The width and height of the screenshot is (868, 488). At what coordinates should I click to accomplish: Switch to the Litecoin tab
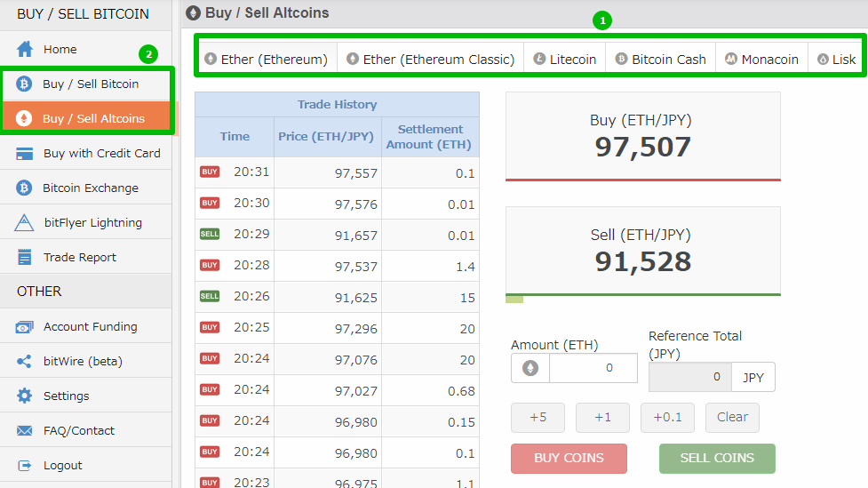pos(565,60)
